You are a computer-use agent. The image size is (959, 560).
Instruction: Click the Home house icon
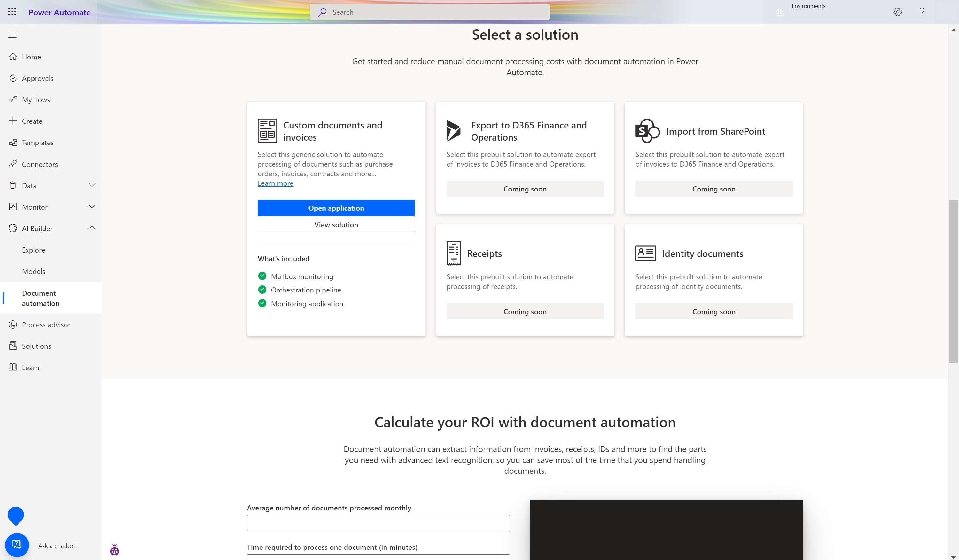click(x=13, y=57)
